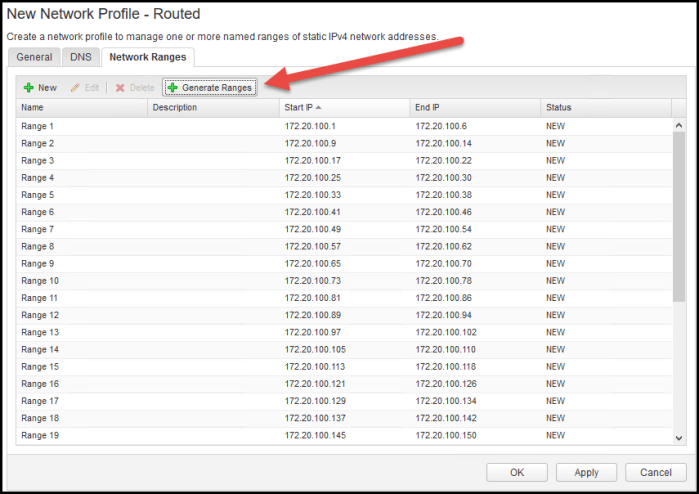The image size is (699, 494).
Task: Click the scrollbar down arrow
Action: tap(679, 437)
